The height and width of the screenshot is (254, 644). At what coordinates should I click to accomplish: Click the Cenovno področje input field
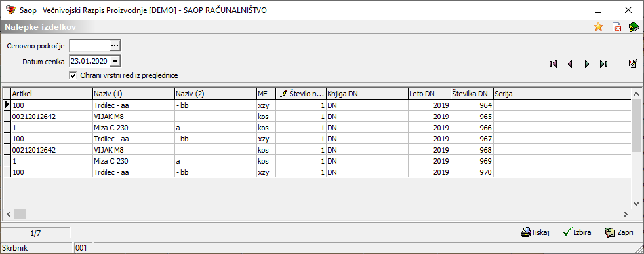[x=90, y=45]
